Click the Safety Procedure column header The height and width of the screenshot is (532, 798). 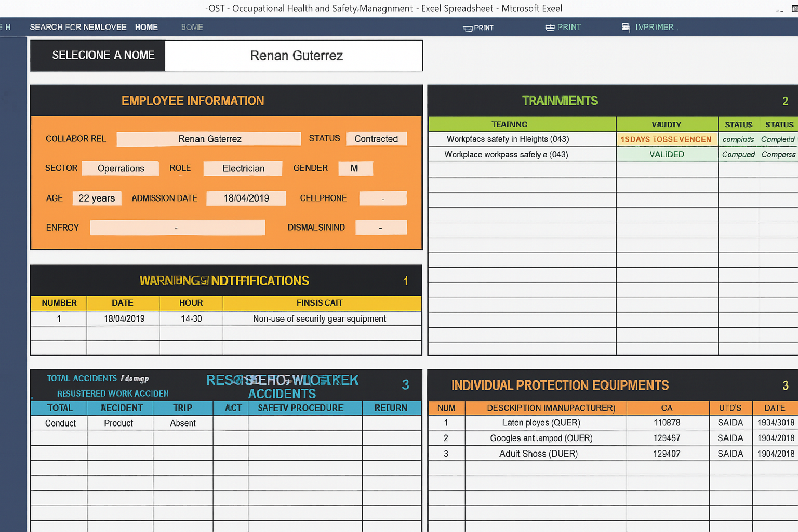300,408
